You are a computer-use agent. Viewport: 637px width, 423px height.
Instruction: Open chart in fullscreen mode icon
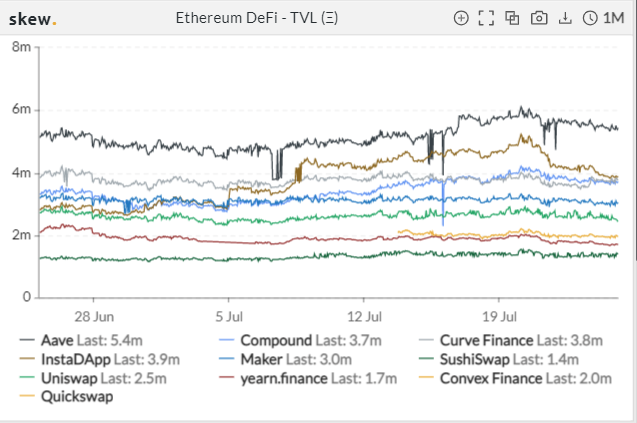[486, 18]
